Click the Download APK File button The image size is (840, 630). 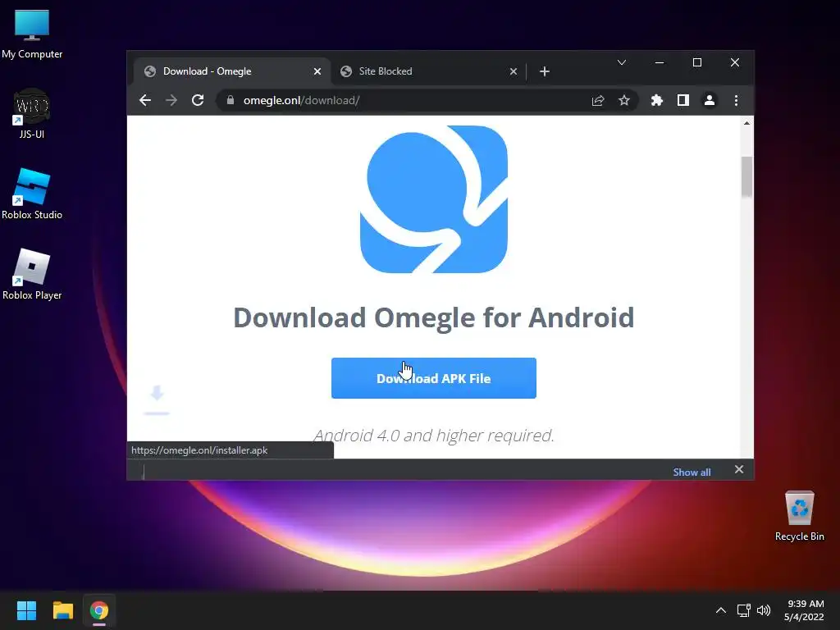[433, 378]
